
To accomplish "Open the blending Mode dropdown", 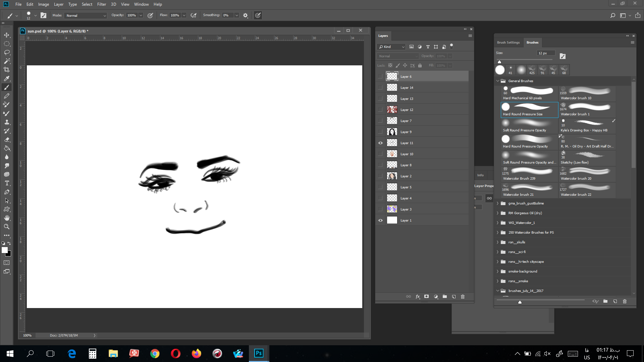I will tap(86, 15).
